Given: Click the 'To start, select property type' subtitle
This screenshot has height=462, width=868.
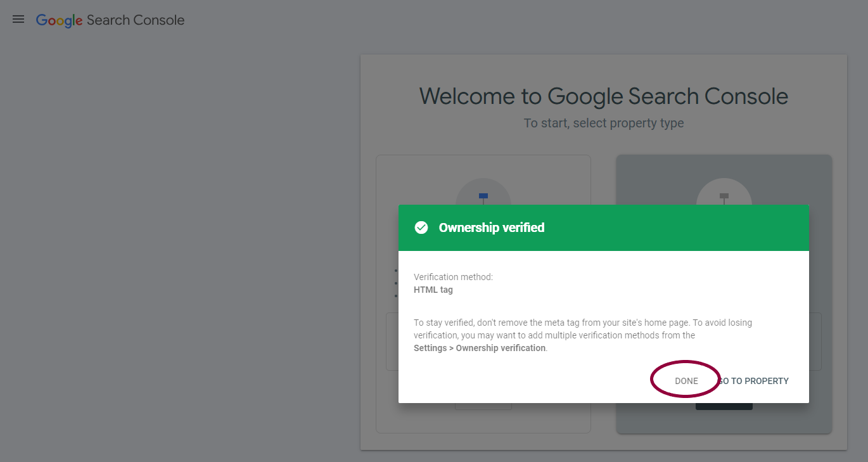Looking at the screenshot, I should 604,123.
